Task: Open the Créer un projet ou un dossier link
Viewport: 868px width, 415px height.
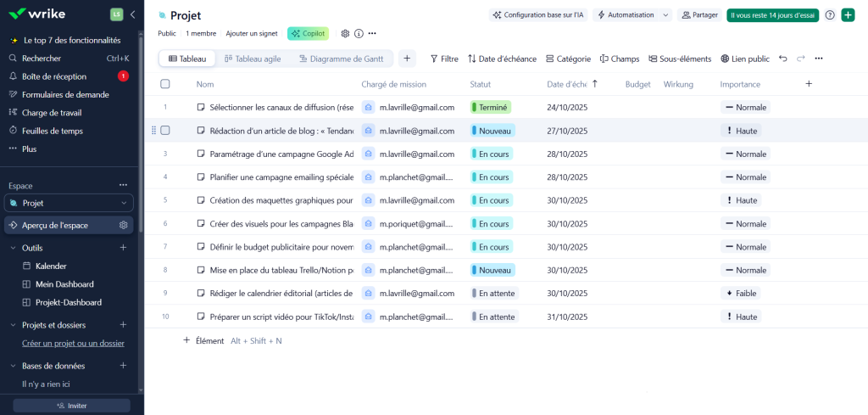Action: click(x=73, y=343)
